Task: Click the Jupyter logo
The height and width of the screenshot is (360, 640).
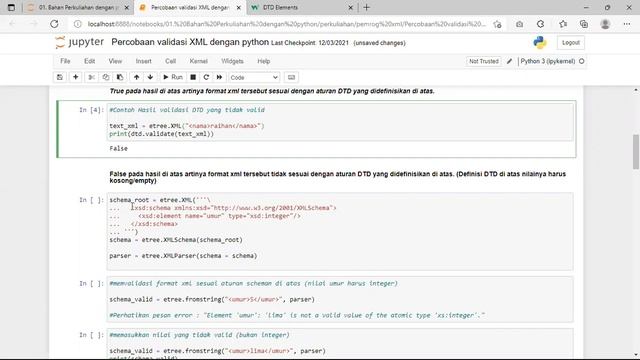Action: coord(80,42)
